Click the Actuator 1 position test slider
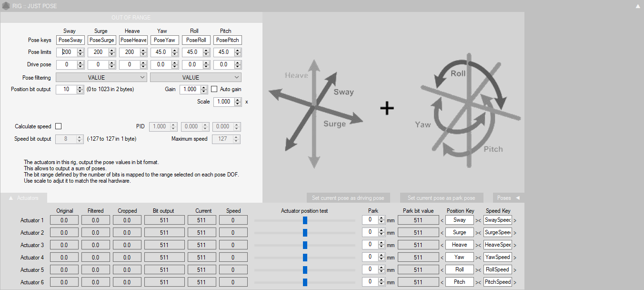This screenshot has width=644, height=290. [305, 220]
